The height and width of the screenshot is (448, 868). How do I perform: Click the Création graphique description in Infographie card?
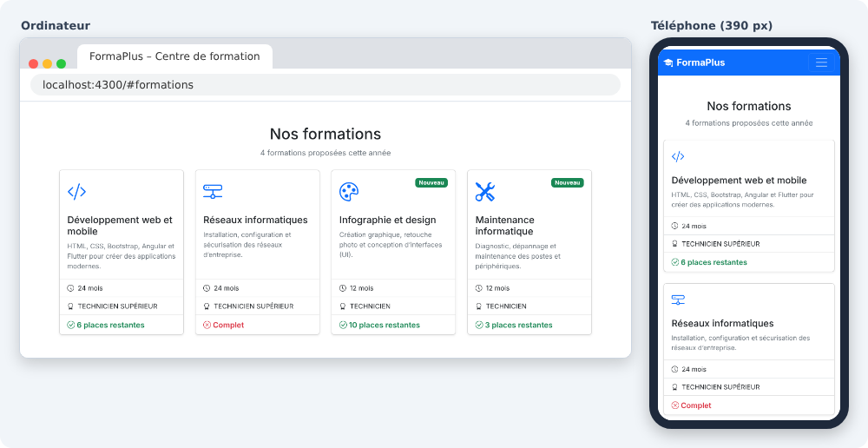(x=391, y=245)
